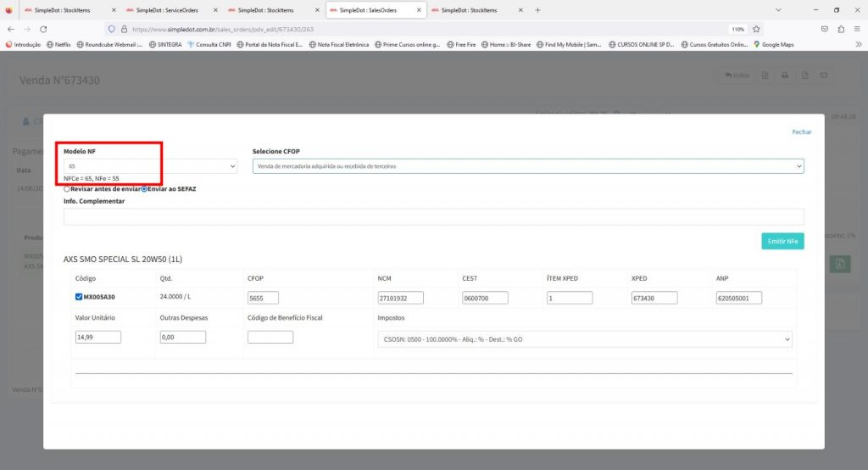This screenshot has height=470, width=868.
Task: Click the browser reload page icon
Action: coord(43,29)
